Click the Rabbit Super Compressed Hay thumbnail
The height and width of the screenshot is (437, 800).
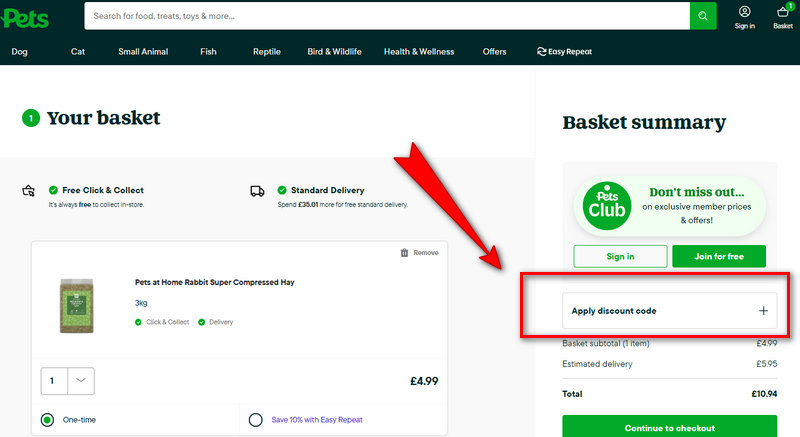[75, 305]
